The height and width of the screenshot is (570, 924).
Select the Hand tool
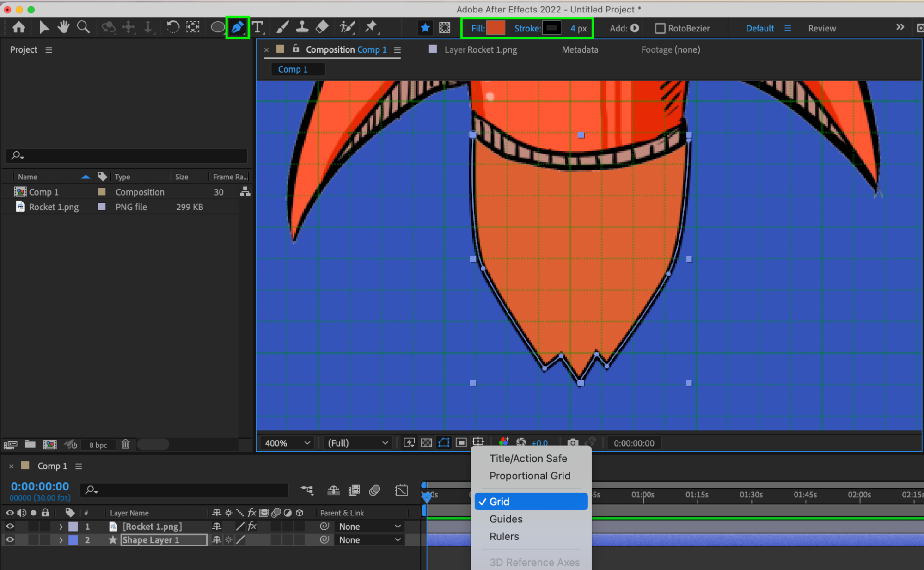(63, 27)
